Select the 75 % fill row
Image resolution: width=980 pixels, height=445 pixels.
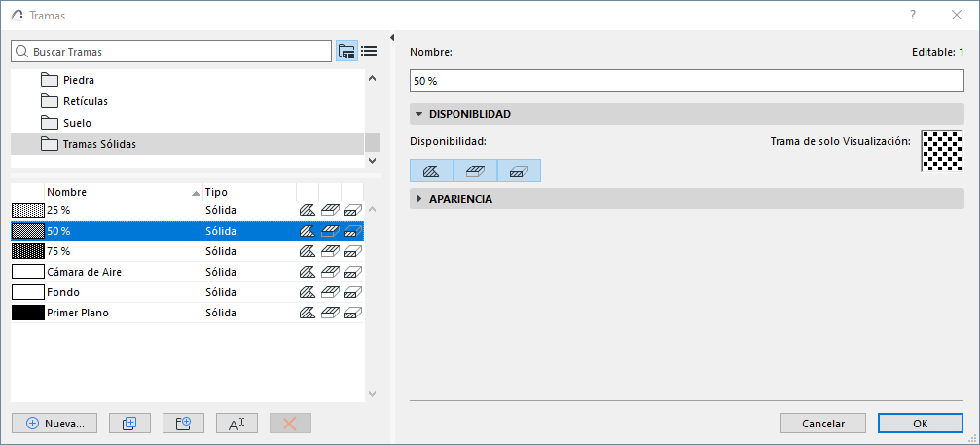coord(188,251)
